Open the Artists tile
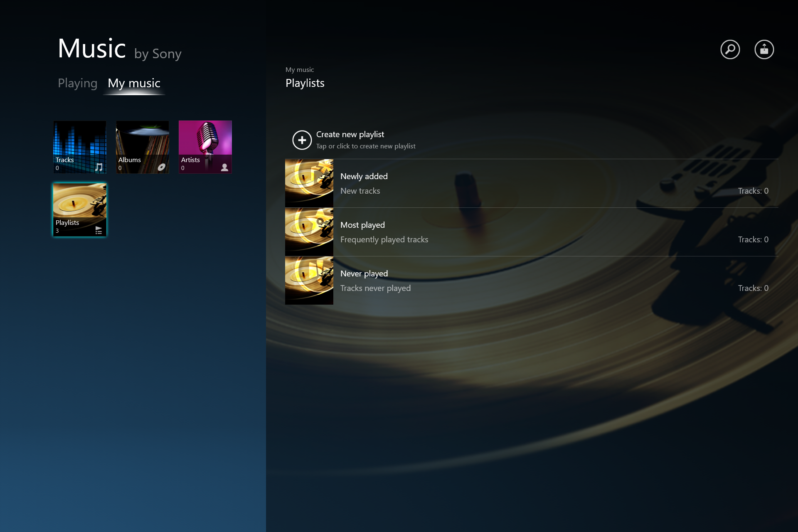The width and height of the screenshot is (798, 532). point(205,147)
